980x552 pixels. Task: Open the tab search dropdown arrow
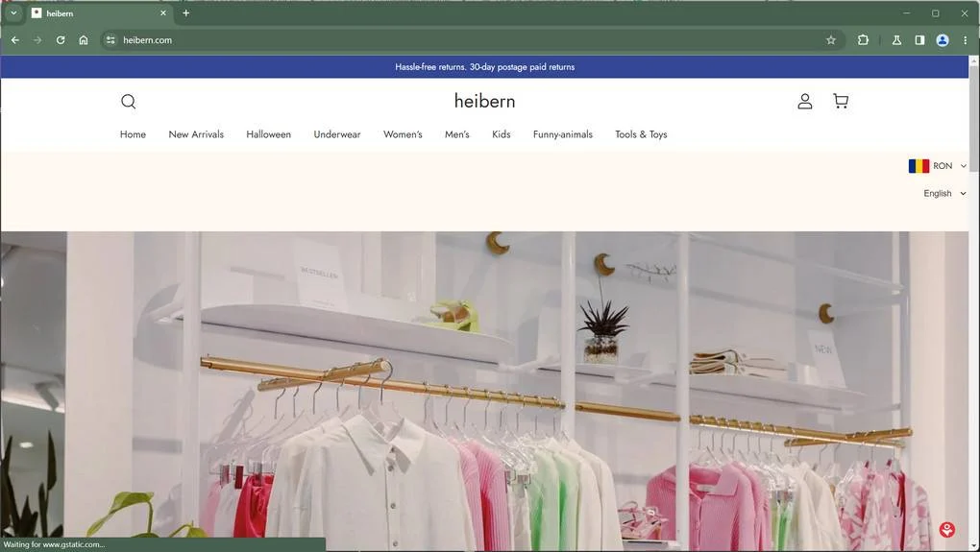click(x=13, y=12)
